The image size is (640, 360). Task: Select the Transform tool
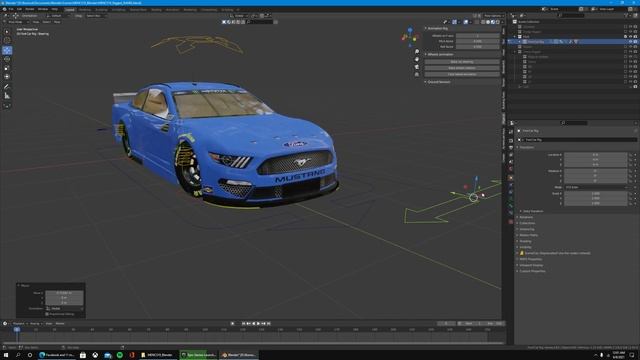coord(7,77)
